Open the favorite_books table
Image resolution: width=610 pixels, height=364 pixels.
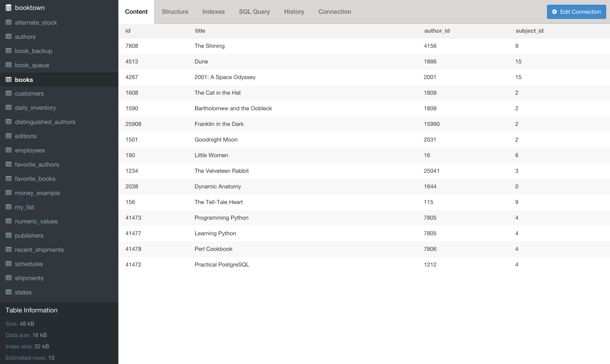point(35,179)
